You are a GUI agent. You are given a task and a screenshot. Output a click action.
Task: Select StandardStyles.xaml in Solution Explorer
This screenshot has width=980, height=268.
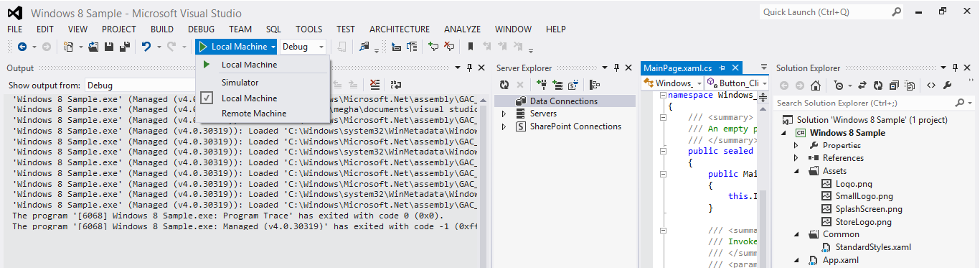[x=873, y=247]
